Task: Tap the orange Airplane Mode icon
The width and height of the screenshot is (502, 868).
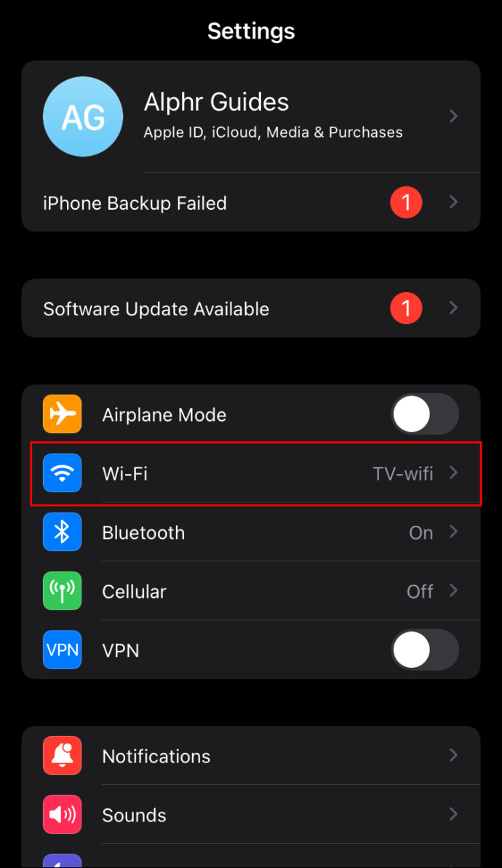Action: (63, 414)
